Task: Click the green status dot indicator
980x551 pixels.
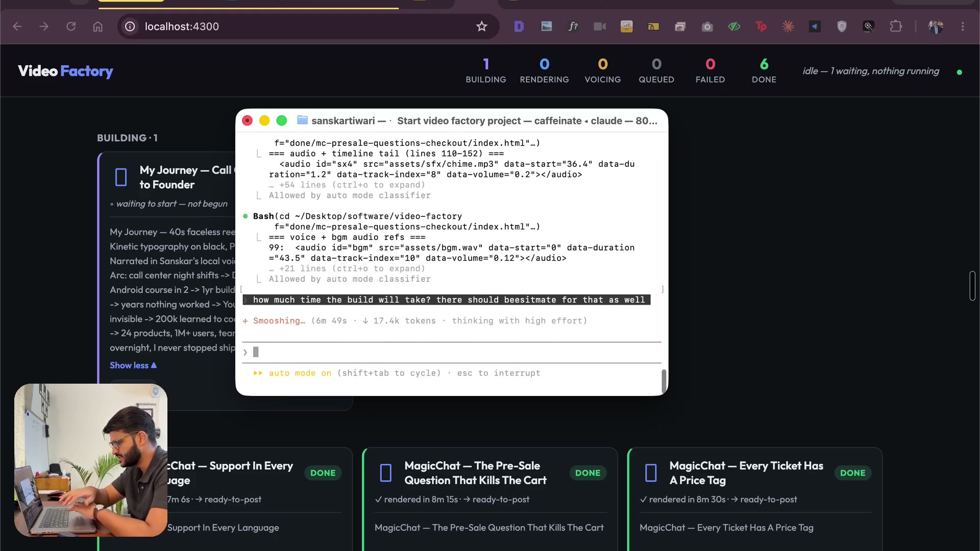Action: (x=960, y=72)
